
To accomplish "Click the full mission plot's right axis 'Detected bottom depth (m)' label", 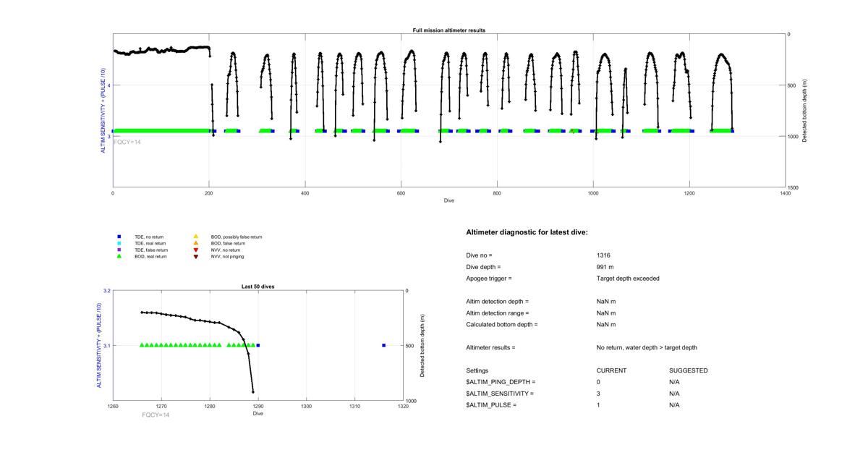I will point(804,111).
